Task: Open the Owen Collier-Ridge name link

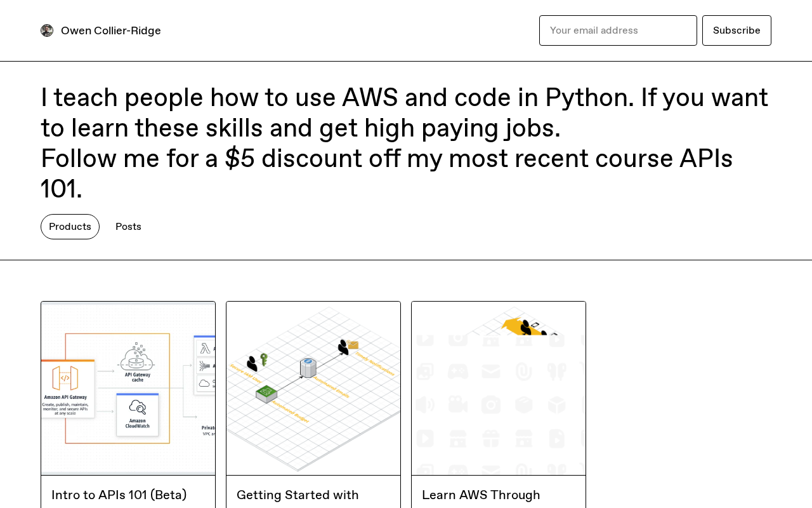Action: click(111, 30)
